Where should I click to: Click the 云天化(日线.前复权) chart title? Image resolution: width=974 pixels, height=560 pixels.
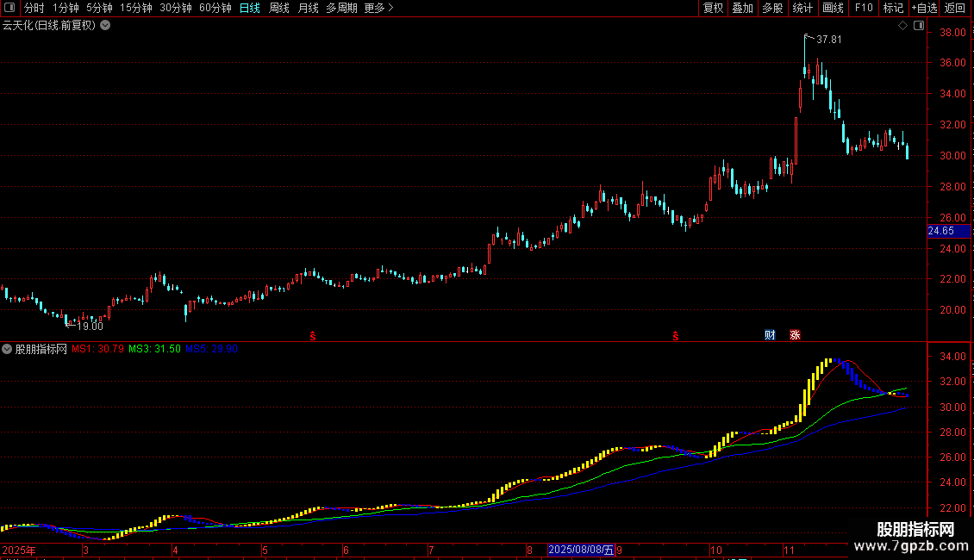(49, 26)
